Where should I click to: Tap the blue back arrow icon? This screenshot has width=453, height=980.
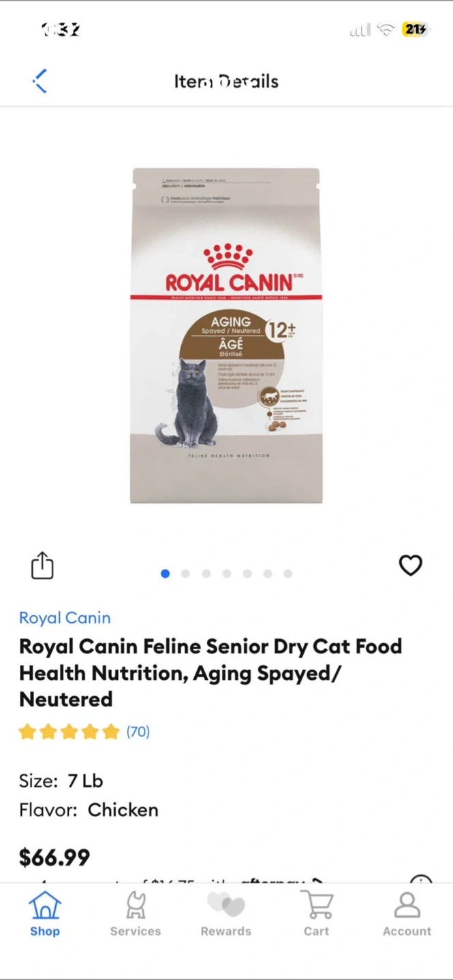tap(40, 80)
